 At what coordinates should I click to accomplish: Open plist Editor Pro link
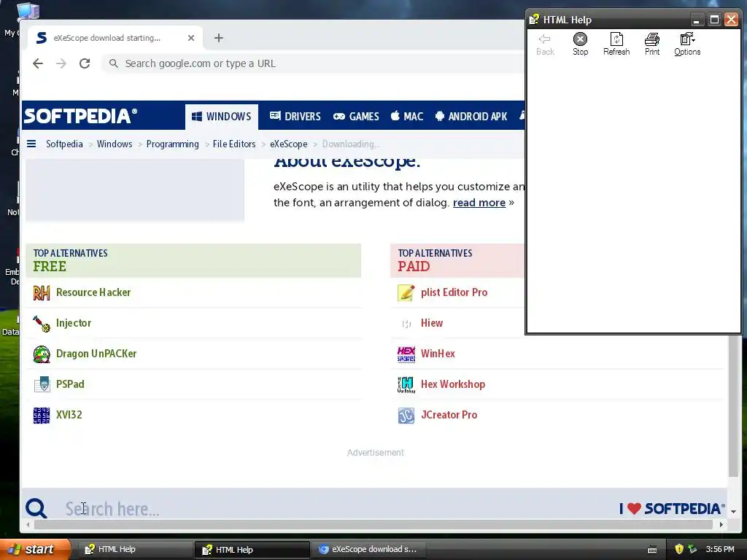(454, 292)
